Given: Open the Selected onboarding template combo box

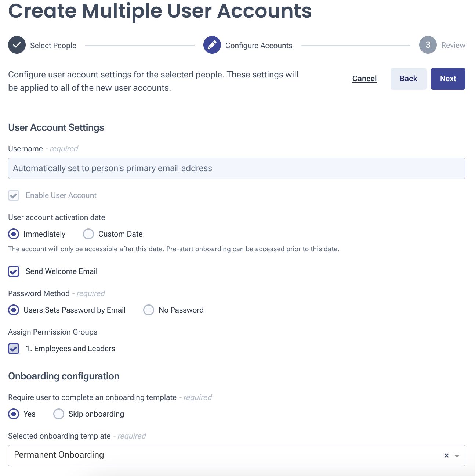Looking at the screenshot, I should (237, 455).
